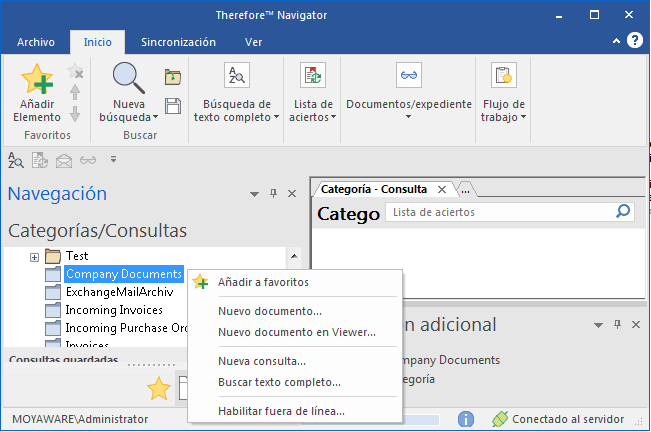Select Habilitar fuera de línea... menu entry

pos(281,410)
